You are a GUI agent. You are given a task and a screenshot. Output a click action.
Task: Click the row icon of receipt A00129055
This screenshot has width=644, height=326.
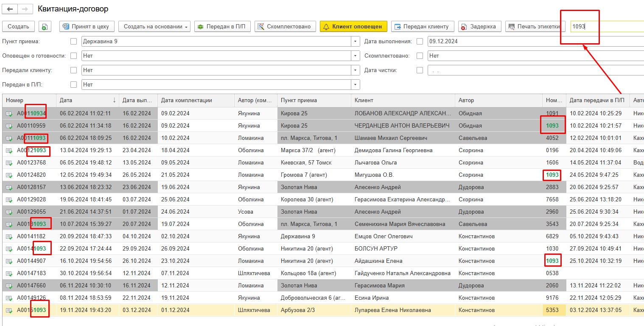pos(9,212)
